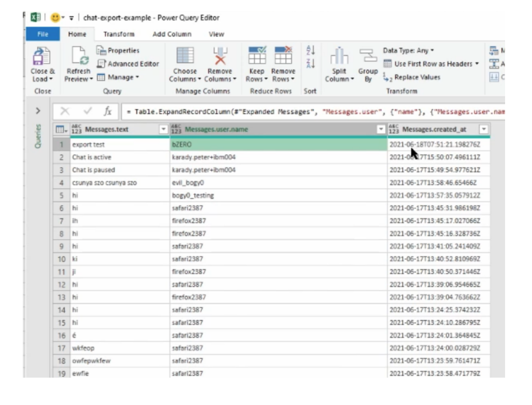Click the Close & Load icon
Viewport: 532px width, 405px height.
coord(42,56)
